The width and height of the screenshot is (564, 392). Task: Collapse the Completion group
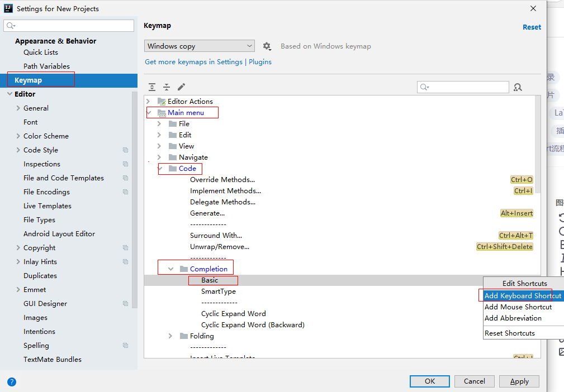pyautogui.click(x=171, y=269)
